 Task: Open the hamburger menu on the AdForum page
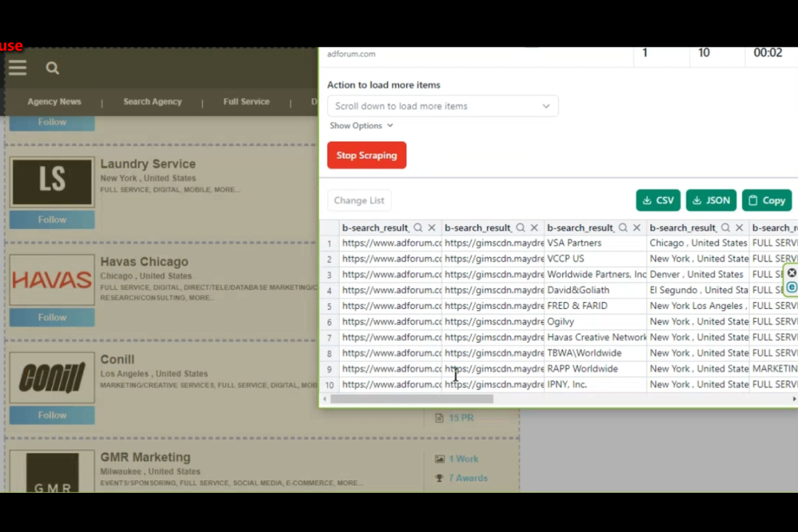tap(17, 68)
